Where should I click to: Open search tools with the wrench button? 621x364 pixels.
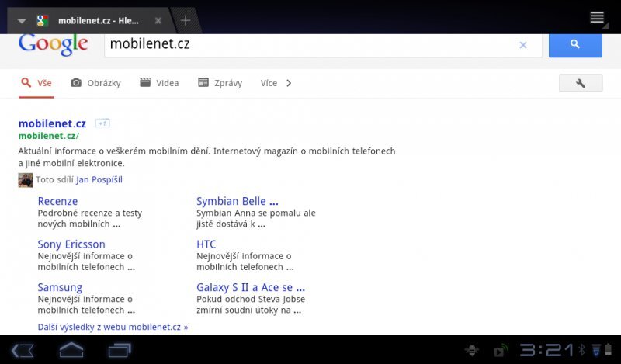coord(580,83)
